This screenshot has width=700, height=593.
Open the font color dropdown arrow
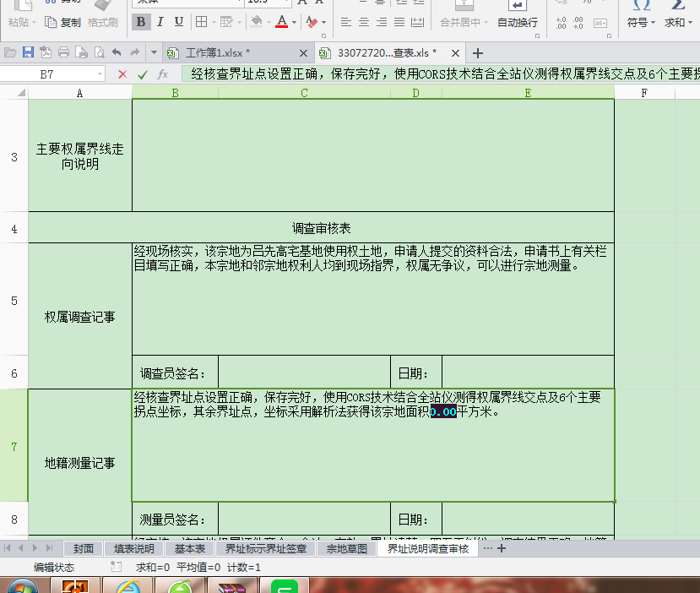point(294,22)
